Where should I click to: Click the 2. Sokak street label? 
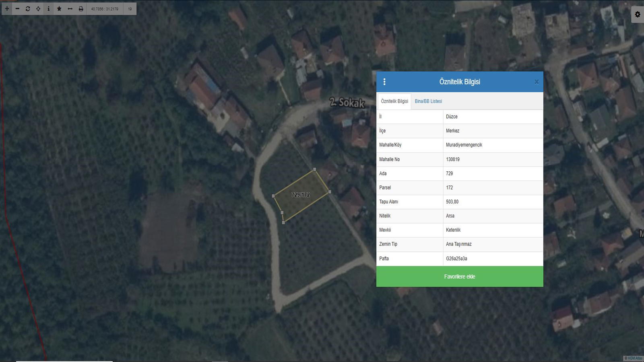pos(347,103)
